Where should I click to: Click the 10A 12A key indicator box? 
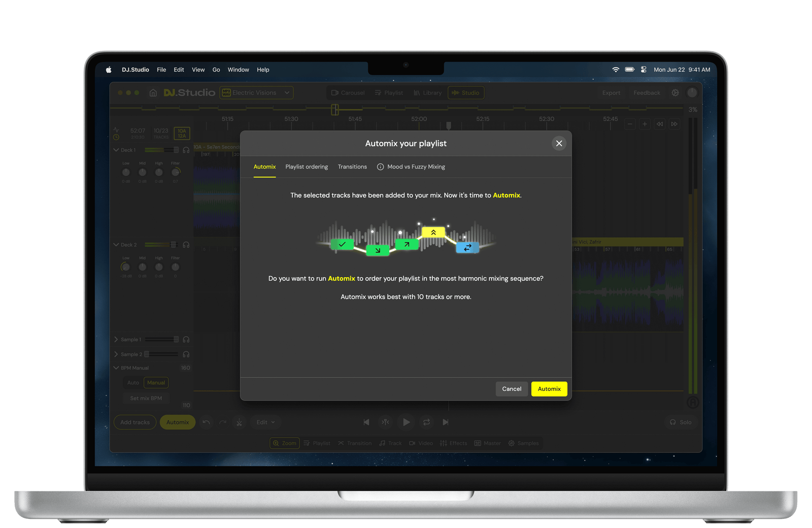point(182,134)
